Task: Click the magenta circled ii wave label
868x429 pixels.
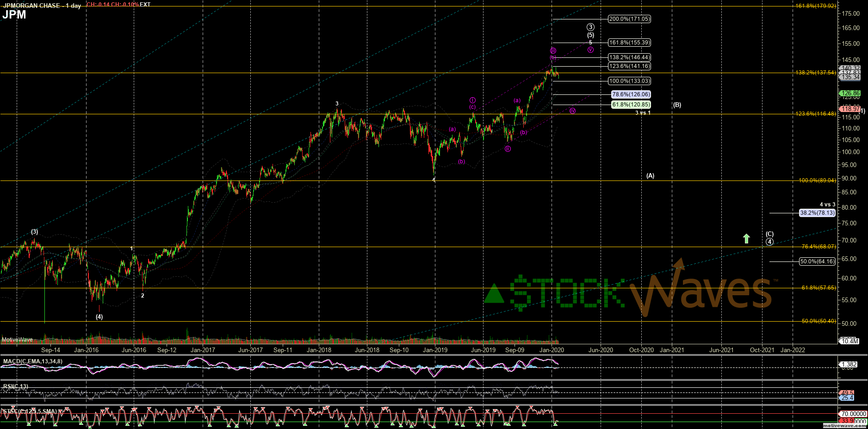Action: (x=508, y=149)
